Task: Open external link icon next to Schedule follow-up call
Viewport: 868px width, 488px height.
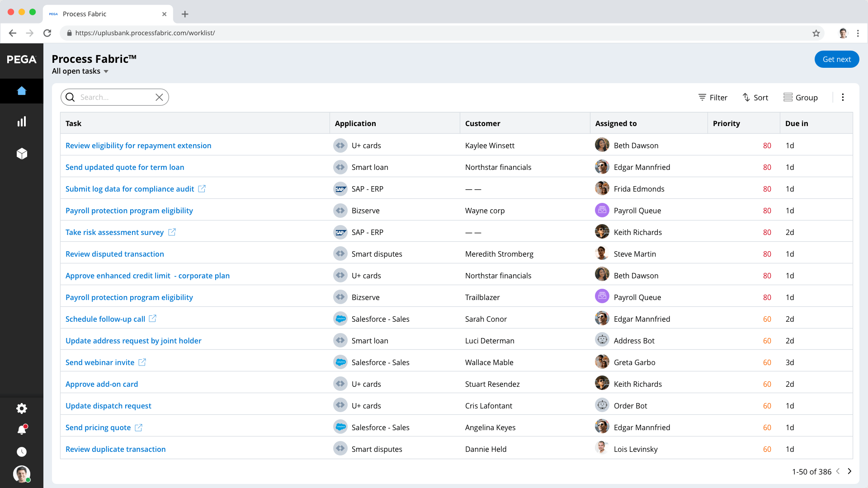Action: [x=153, y=319]
